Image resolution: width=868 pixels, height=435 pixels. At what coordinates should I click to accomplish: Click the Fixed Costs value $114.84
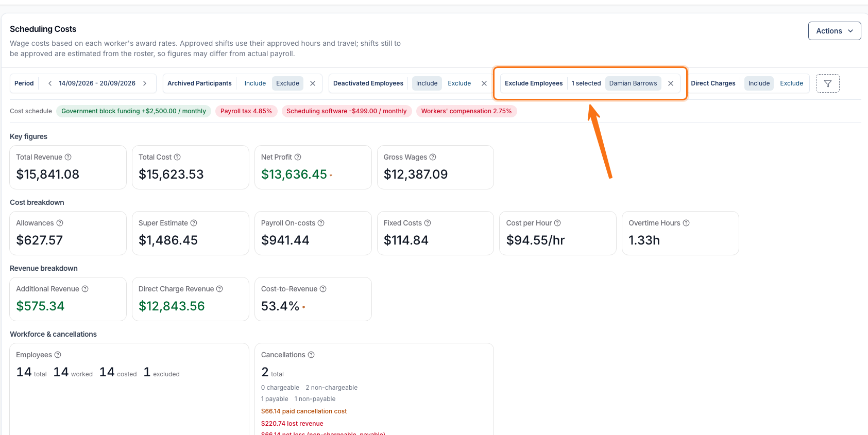[406, 240]
